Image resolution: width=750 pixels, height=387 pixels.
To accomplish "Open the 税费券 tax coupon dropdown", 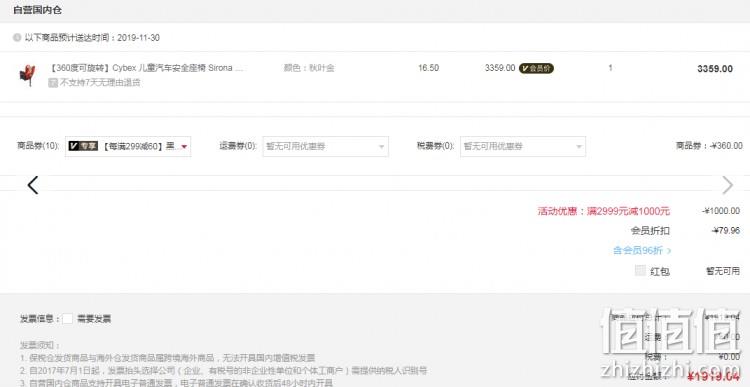I will 523,146.
